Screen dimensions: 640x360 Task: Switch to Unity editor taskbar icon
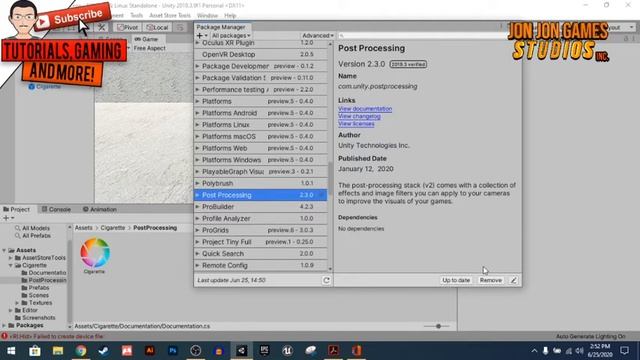tap(242, 351)
